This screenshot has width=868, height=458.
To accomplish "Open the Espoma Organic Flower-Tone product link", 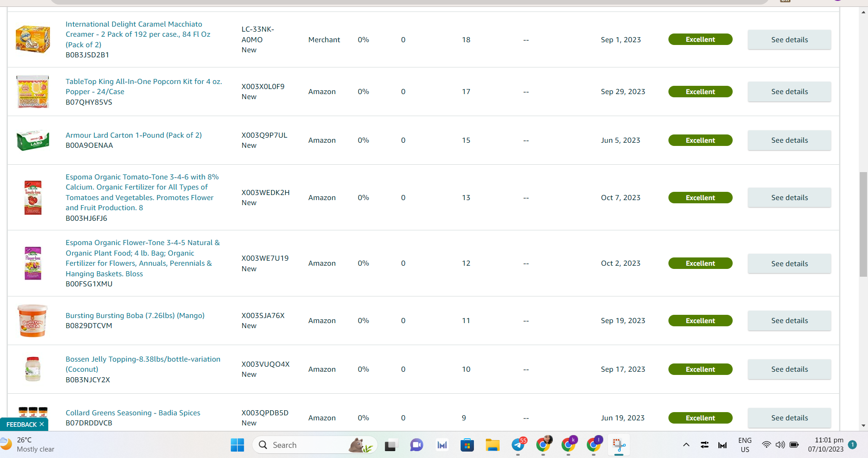I will 143,258.
